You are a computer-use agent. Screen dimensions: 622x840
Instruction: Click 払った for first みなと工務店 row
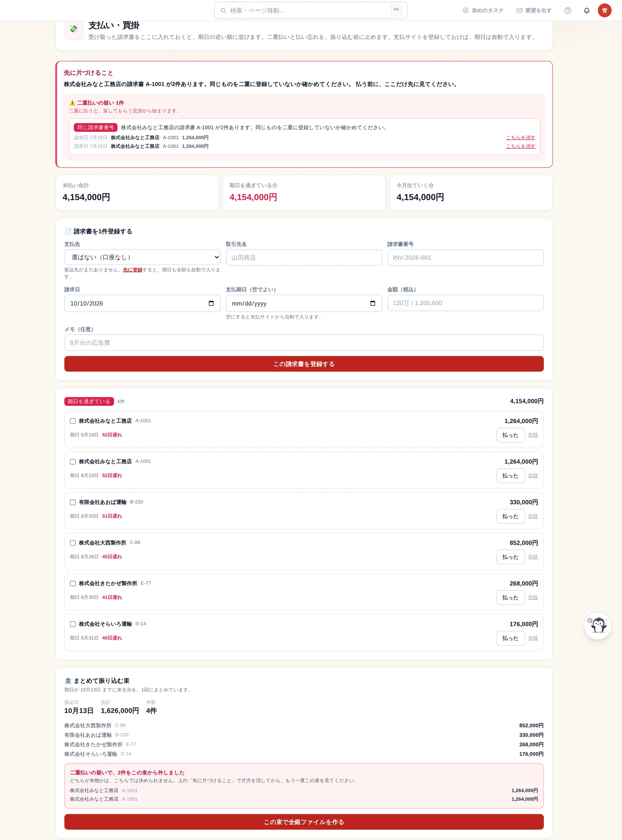pos(510,435)
